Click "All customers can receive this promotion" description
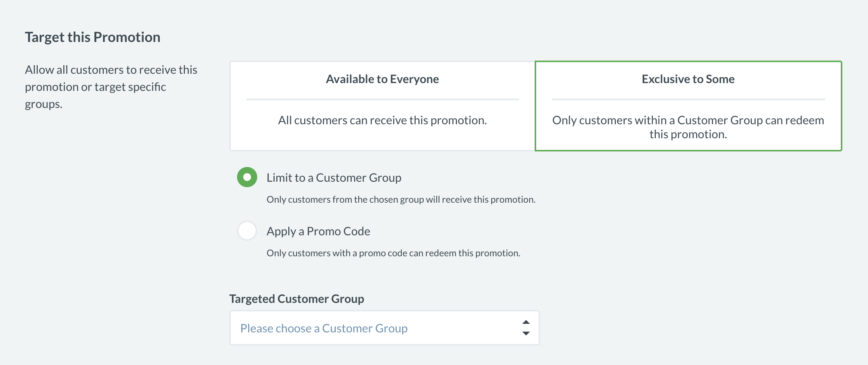Screen dimensions: 868x365 (382, 120)
